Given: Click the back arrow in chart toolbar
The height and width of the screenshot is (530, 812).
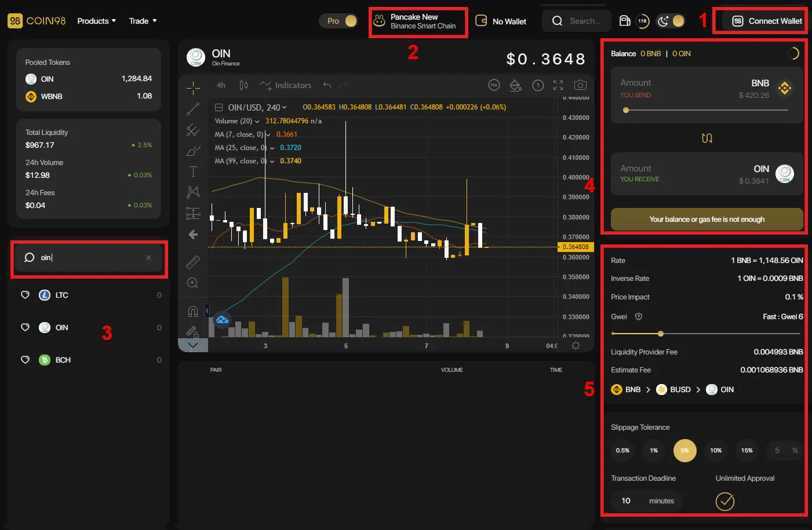Looking at the screenshot, I should (193, 235).
